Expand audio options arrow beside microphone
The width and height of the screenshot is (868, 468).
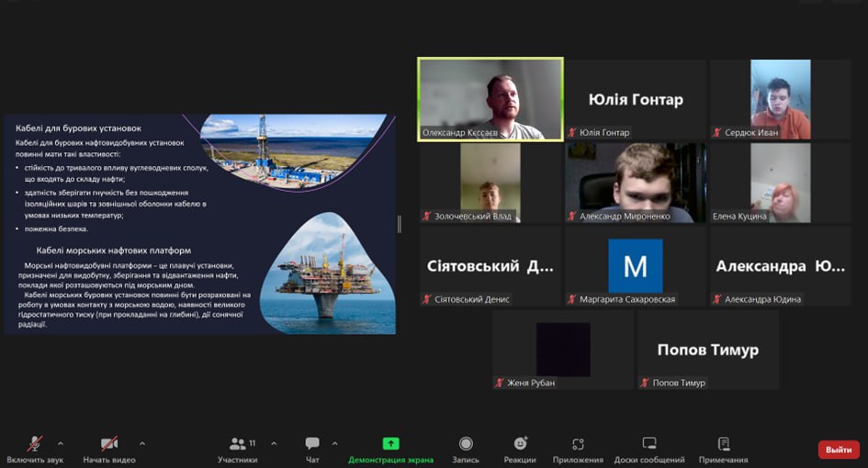pyautogui.click(x=61, y=442)
